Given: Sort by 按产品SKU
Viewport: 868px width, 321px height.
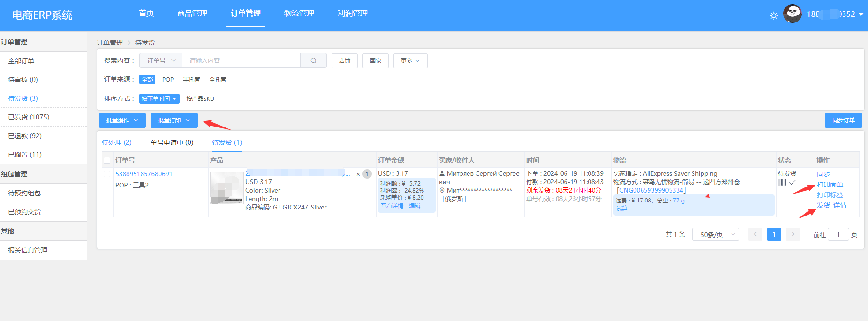Looking at the screenshot, I should pyautogui.click(x=200, y=99).
